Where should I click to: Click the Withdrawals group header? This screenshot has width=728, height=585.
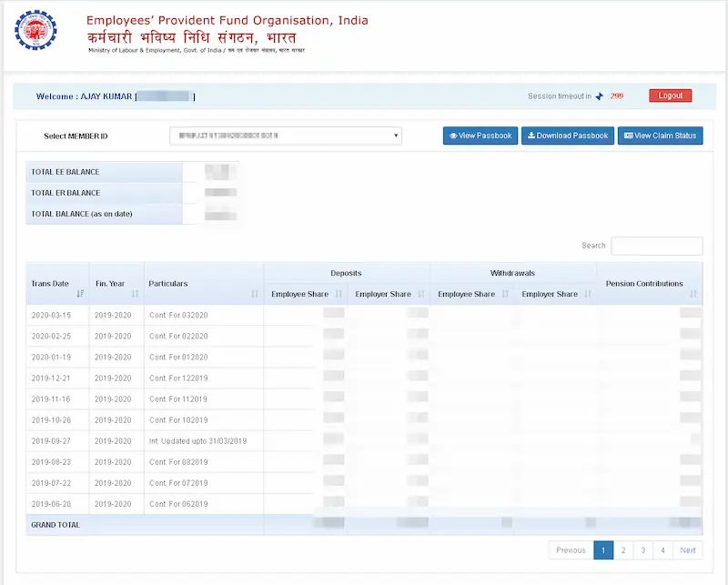512,273
